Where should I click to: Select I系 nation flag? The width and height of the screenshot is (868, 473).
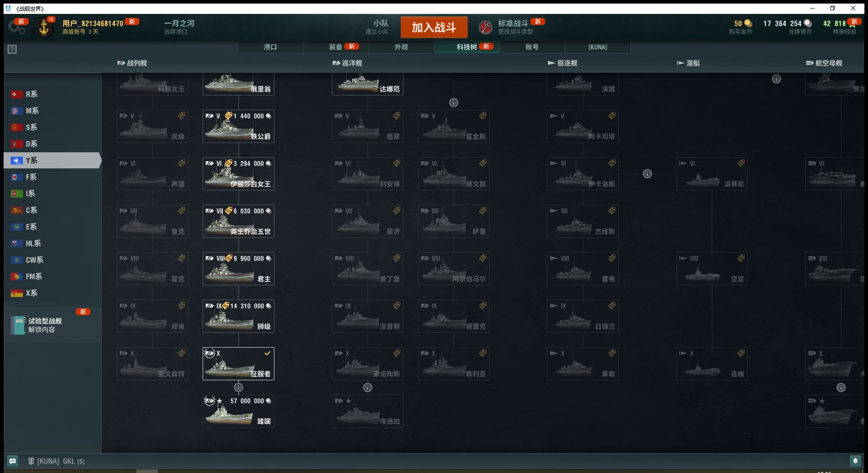point(17,193)
